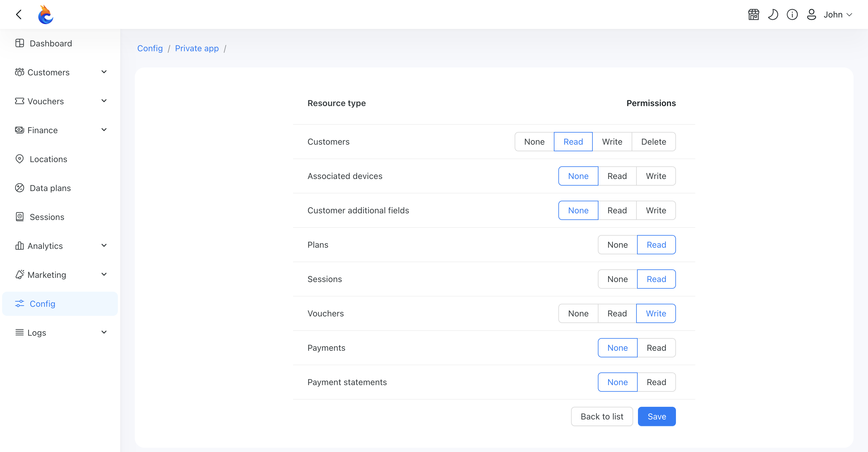The width and height of the screenshot is (868, 452).
Task: Expand the Customers sidebar chevron
Action: pos(104,72)
